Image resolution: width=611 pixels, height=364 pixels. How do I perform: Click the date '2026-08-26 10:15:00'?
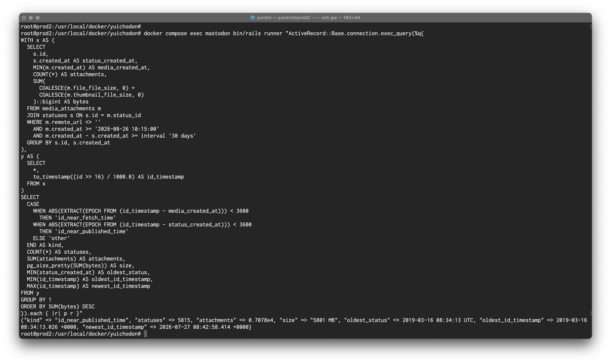tap(127, 129)
